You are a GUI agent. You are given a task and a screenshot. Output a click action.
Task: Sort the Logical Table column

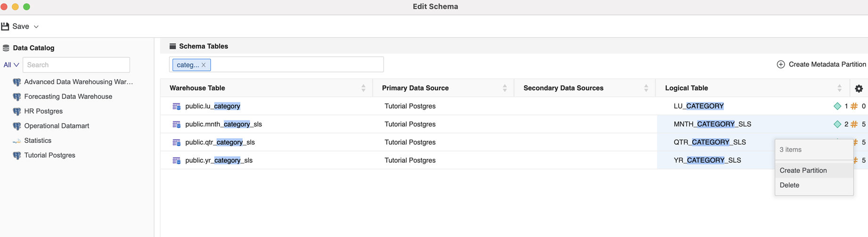839,88
